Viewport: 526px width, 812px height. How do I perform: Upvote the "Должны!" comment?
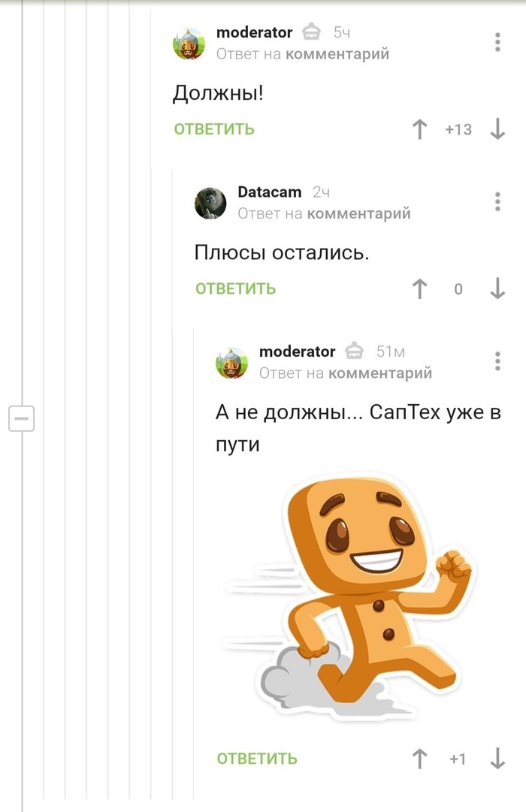tap(419, 129)
